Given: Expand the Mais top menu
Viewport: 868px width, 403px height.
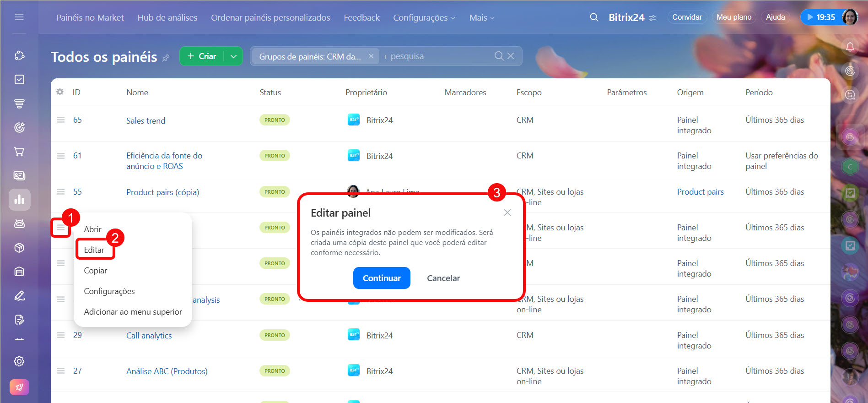Looking at the screenshot, I should pos(481,18).
